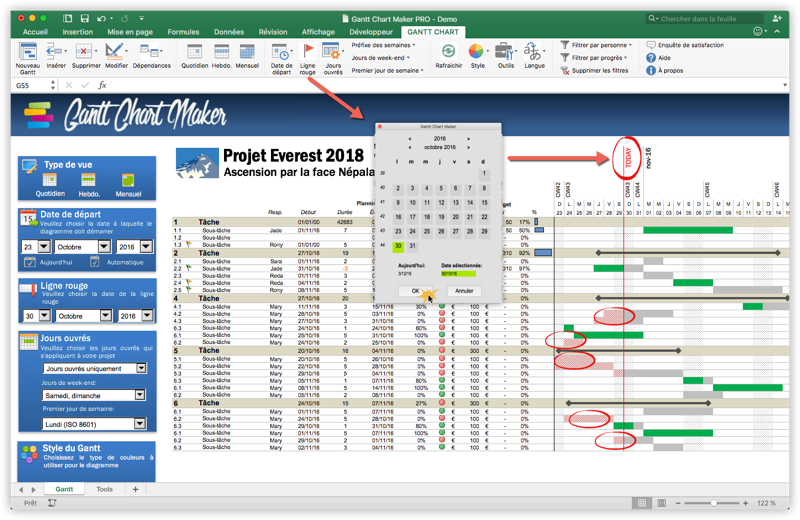Screen dimensions: 800x520
Task: Click the zoom in plus button
Action: click(745, 503)
